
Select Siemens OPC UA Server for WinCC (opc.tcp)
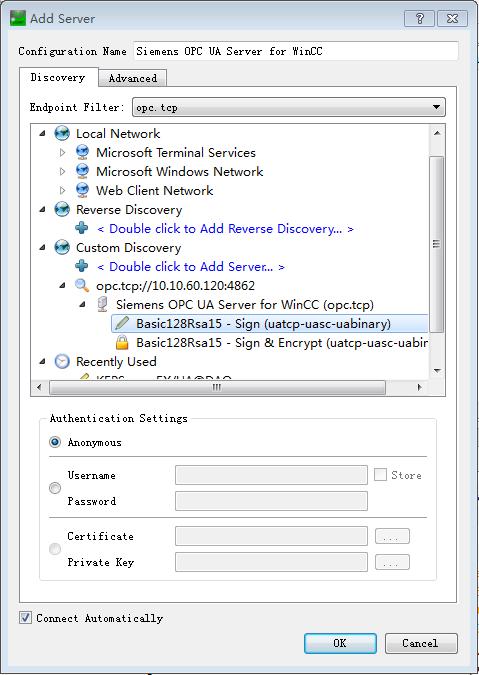pyautogui.click(x=245, y=305)
